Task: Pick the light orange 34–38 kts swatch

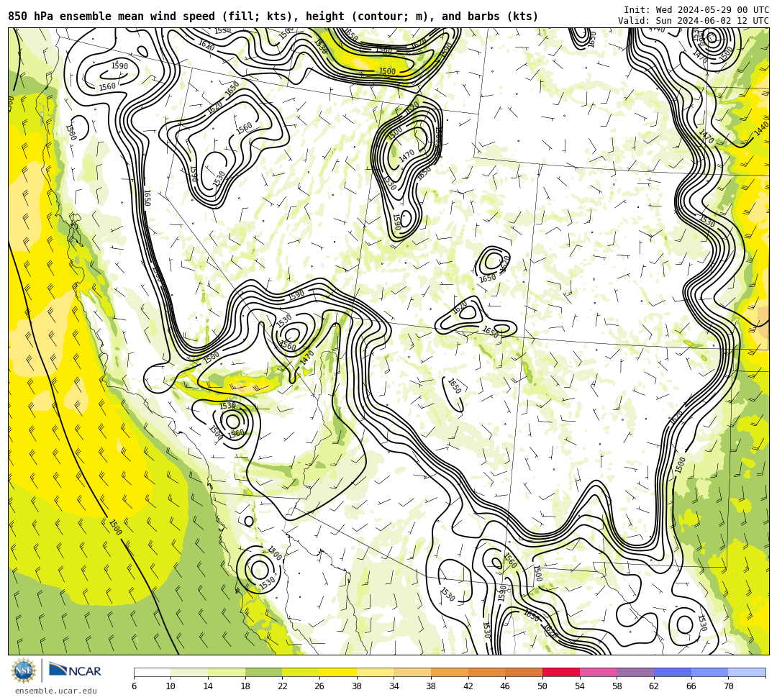Action: (x=412, y=672)
